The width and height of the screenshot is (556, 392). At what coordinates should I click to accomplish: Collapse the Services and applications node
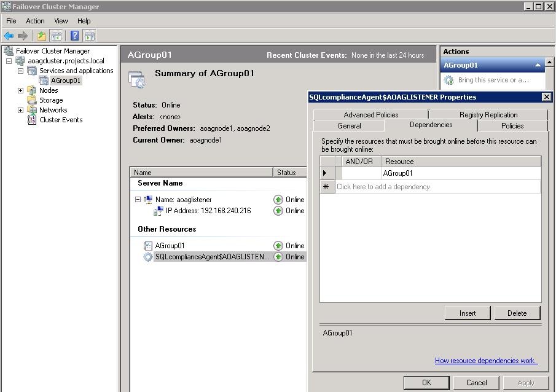click(20, 71)
